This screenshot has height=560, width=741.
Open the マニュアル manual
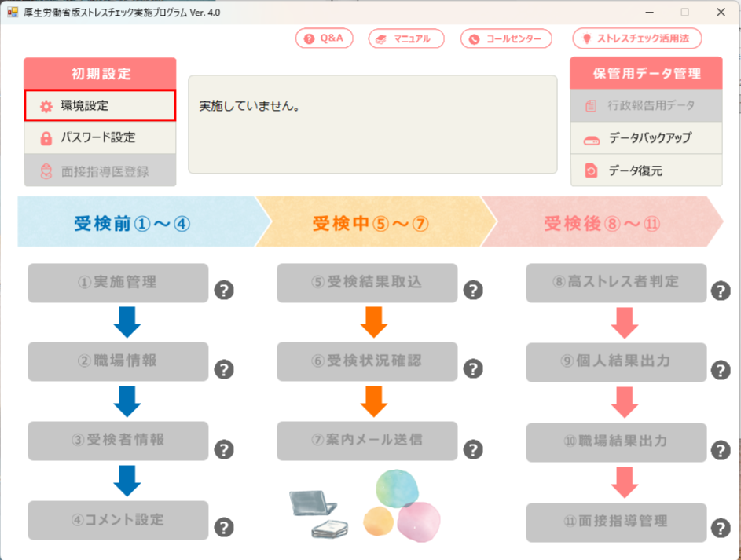(x=406, y=38)
